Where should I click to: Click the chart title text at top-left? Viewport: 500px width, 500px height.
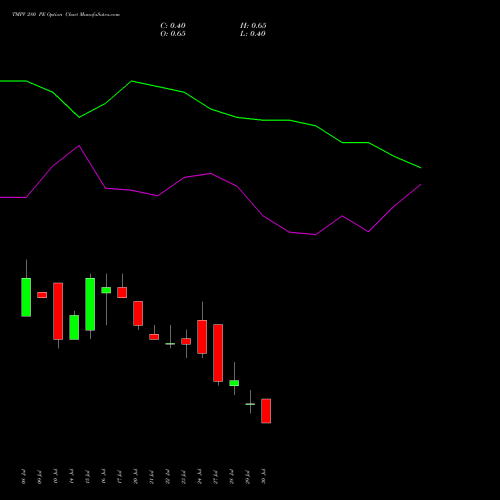[x=66, y=15]
